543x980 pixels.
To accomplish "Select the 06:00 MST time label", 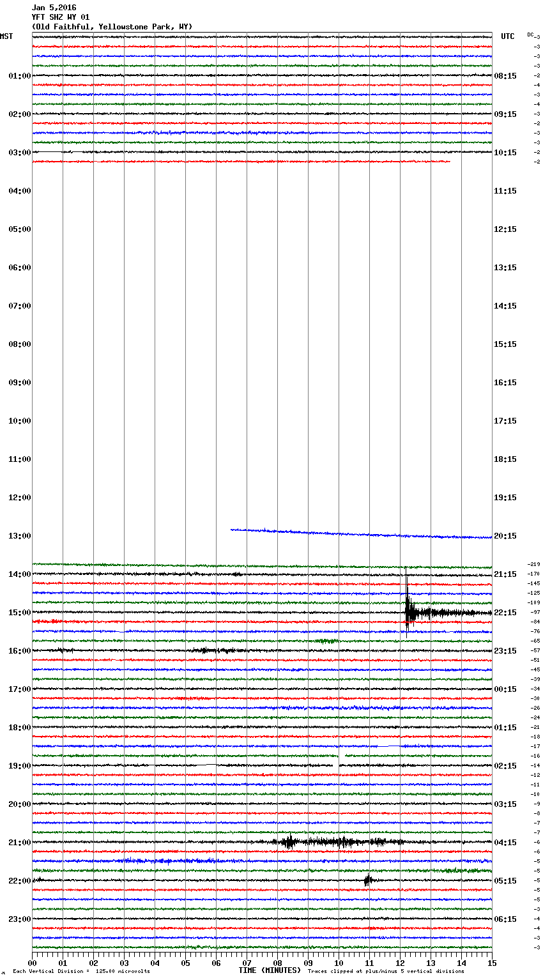I will 20,268.
